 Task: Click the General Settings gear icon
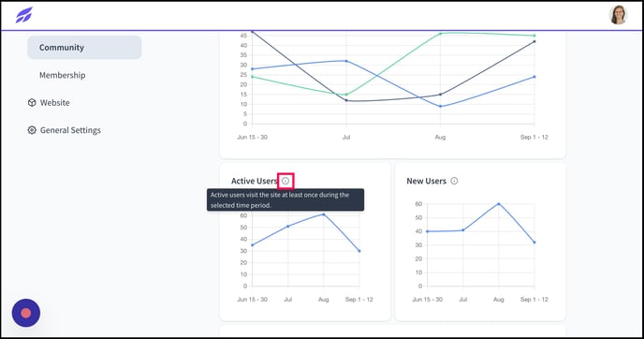point(32,130)
